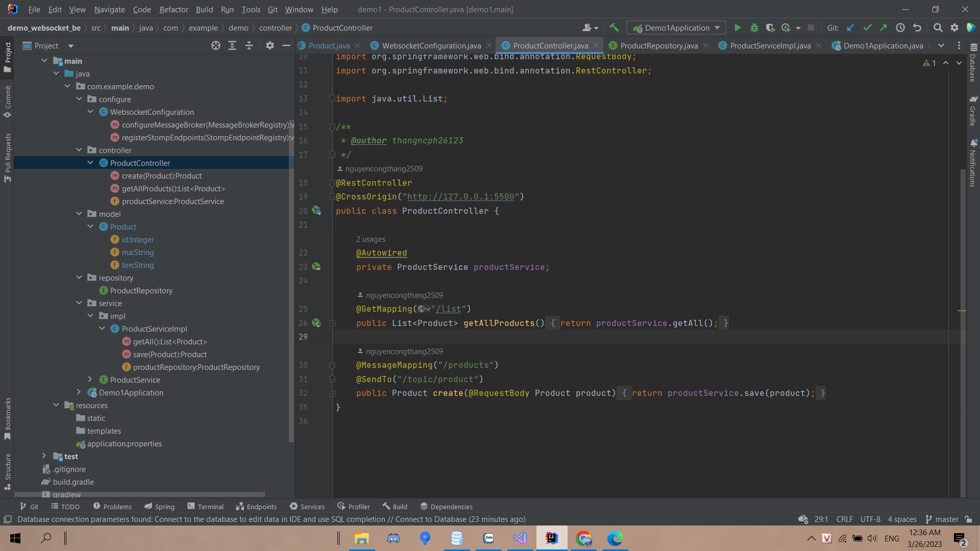Show Git history clock icon

click(x=900, y=28)
